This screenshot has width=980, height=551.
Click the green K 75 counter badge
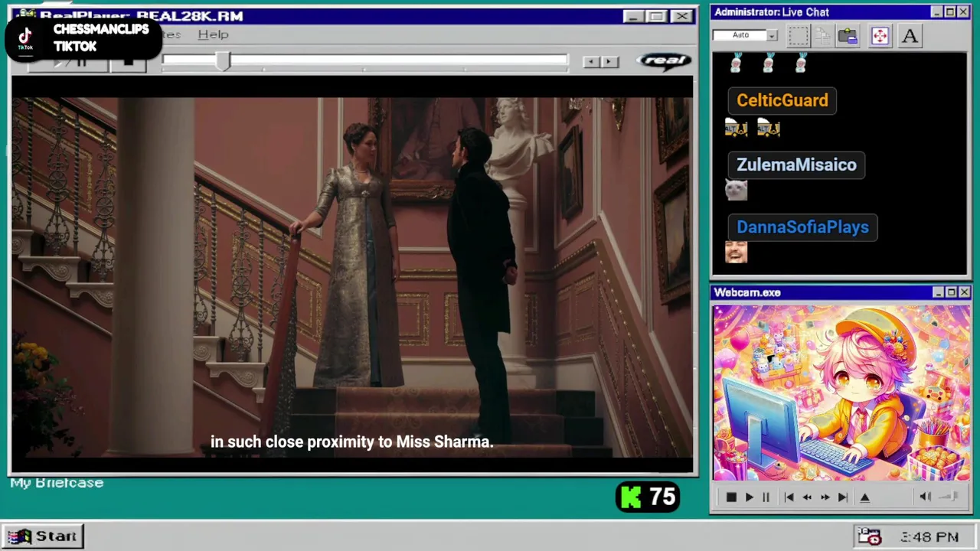point(648,497)
